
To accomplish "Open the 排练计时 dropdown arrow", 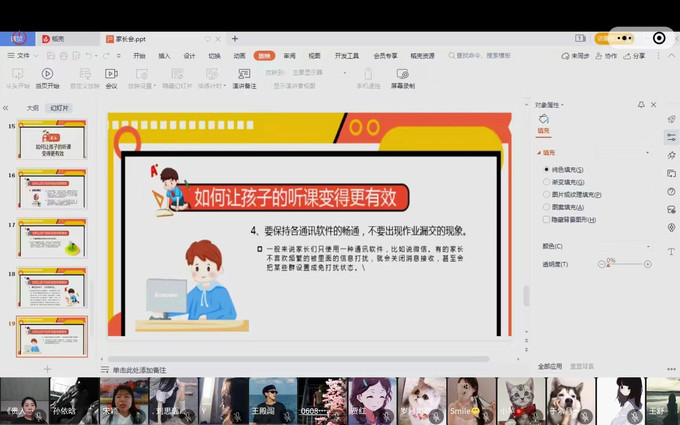I will pyautogui.click(x=225, y=86).
